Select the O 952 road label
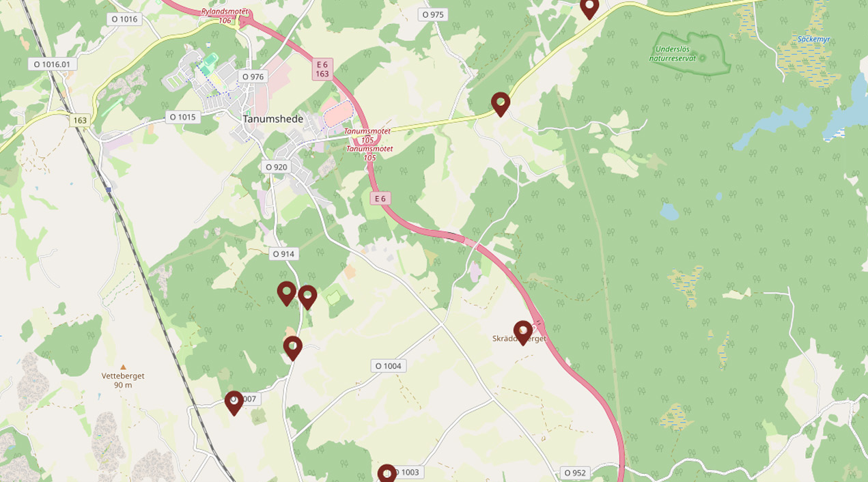This screenshot has height=482, width=868. point(576,472)
